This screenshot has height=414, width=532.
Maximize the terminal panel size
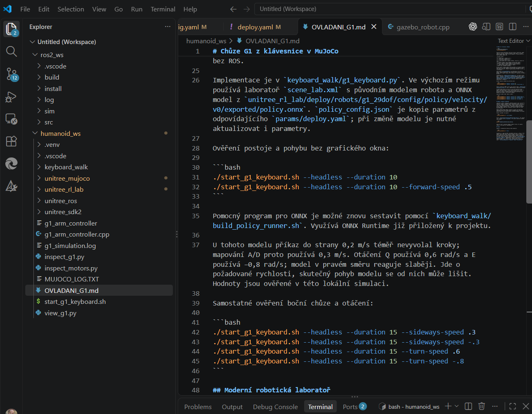(x=513, y=406)
